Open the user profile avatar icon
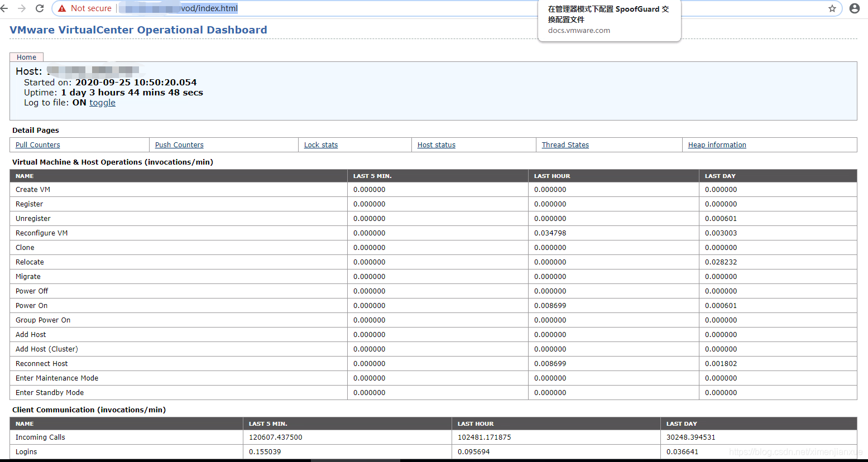Image resolution: width=868 pixels, height=462 pixels. click(855, 8)
